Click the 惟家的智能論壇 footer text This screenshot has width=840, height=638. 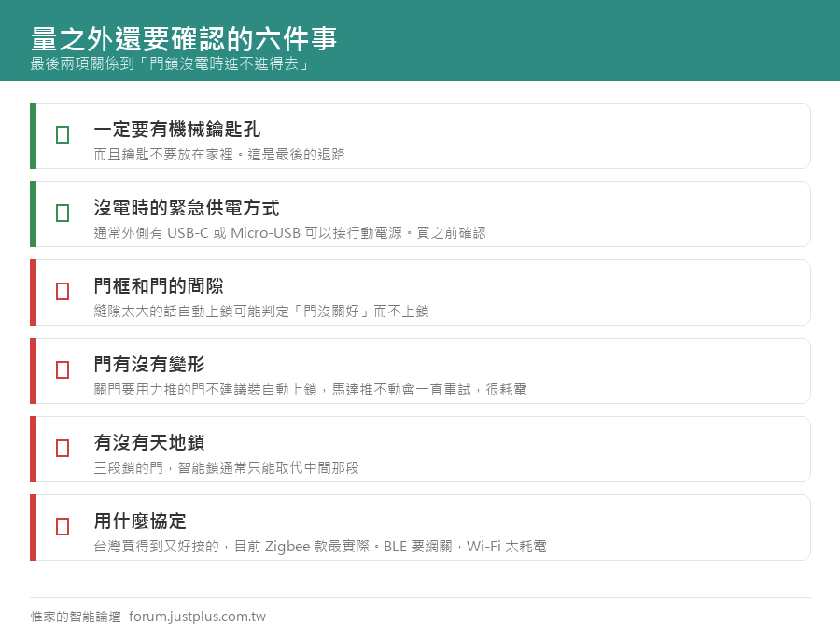point(76,617)
